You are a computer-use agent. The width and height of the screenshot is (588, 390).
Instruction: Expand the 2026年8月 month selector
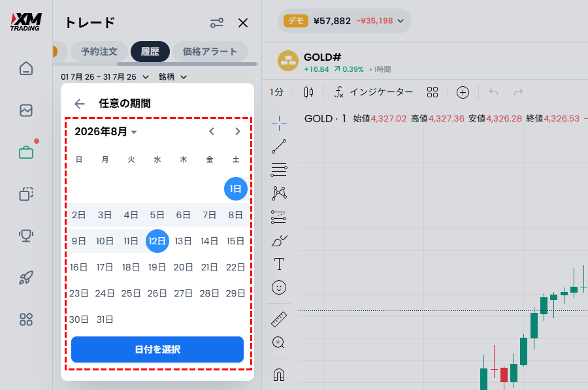(106, 131)
